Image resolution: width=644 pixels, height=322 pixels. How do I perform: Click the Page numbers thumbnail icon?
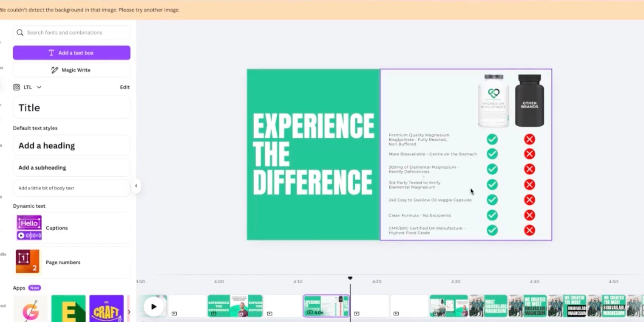(28, 262)
